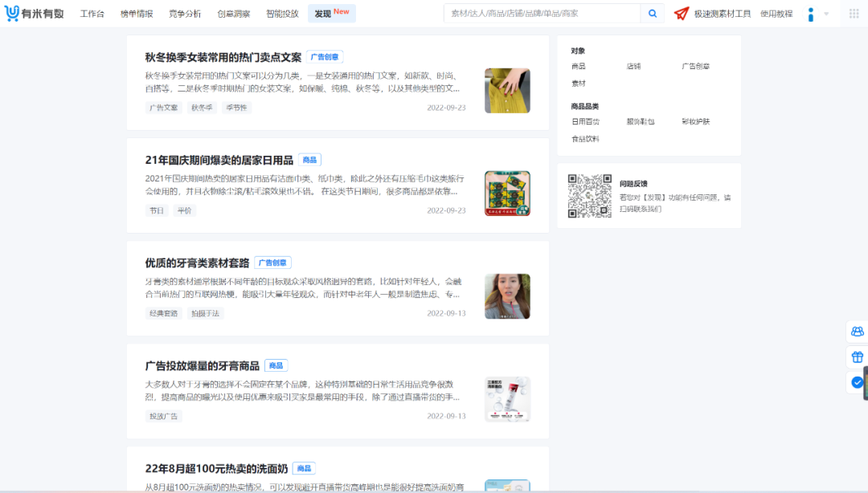Click the community icon in the right sidebar
This screenshot has width=868, height=493.
click(x=855, y=332)
